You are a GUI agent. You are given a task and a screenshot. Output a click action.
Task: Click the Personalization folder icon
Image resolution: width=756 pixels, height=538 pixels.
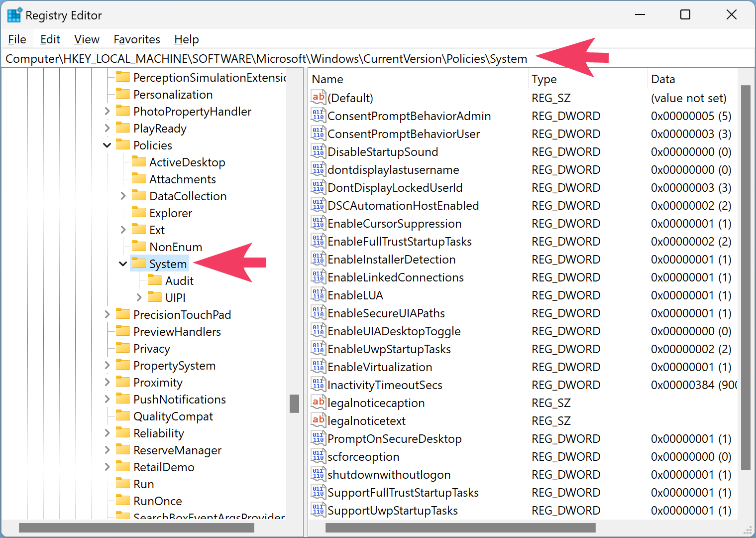click(123, 94)
